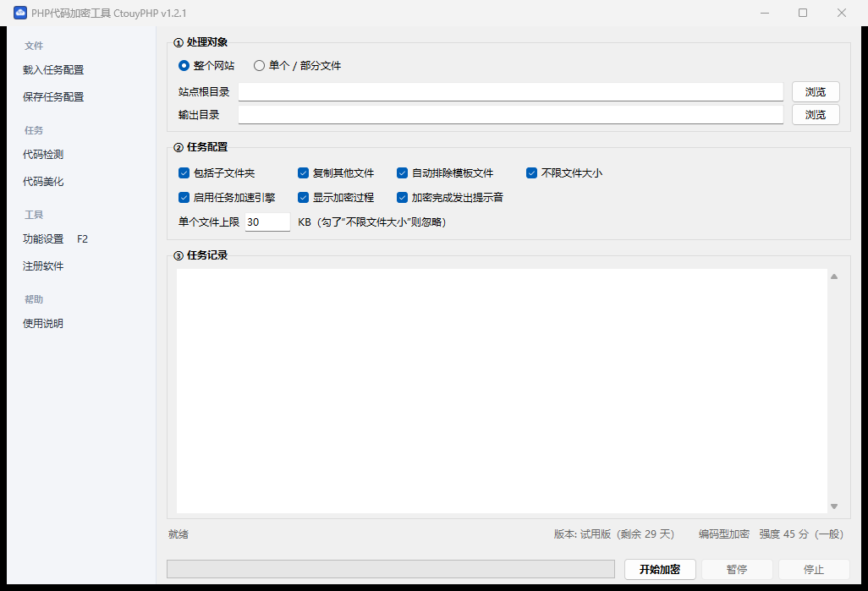Click the 暂停 button
This screenshot has width=868, height=591.
pyautogui.click(x=737, y=569)
